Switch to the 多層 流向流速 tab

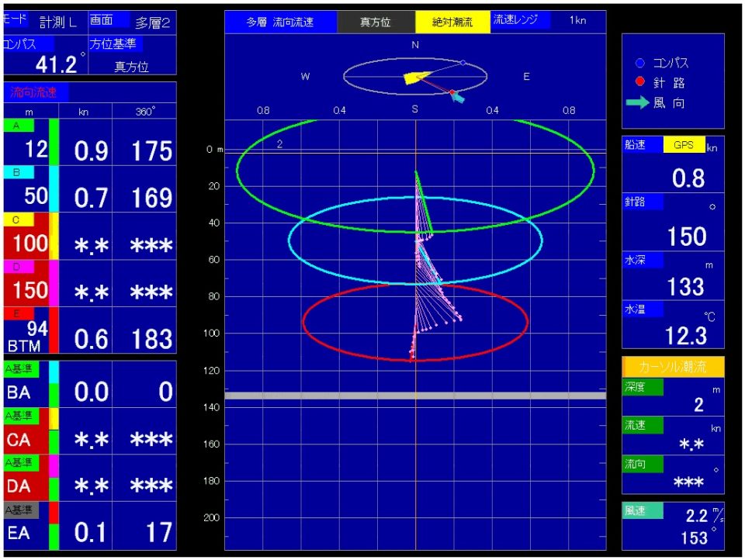point(280,22)
